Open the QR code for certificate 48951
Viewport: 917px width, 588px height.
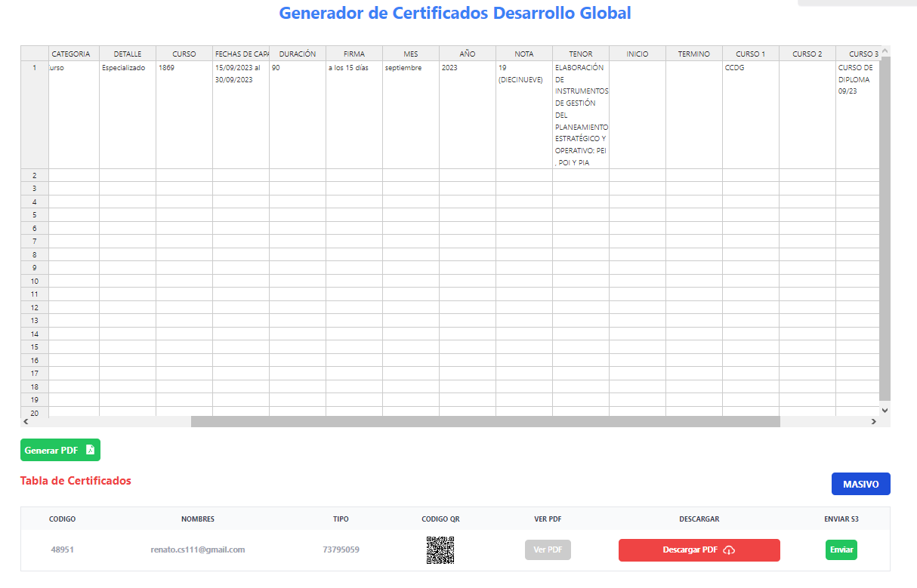pos(440,550)
